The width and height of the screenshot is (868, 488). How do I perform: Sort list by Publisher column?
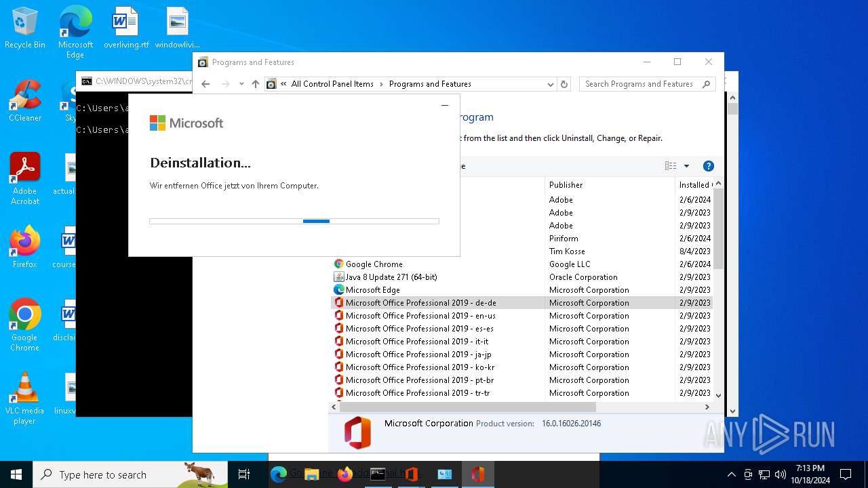tap(610, 184)
